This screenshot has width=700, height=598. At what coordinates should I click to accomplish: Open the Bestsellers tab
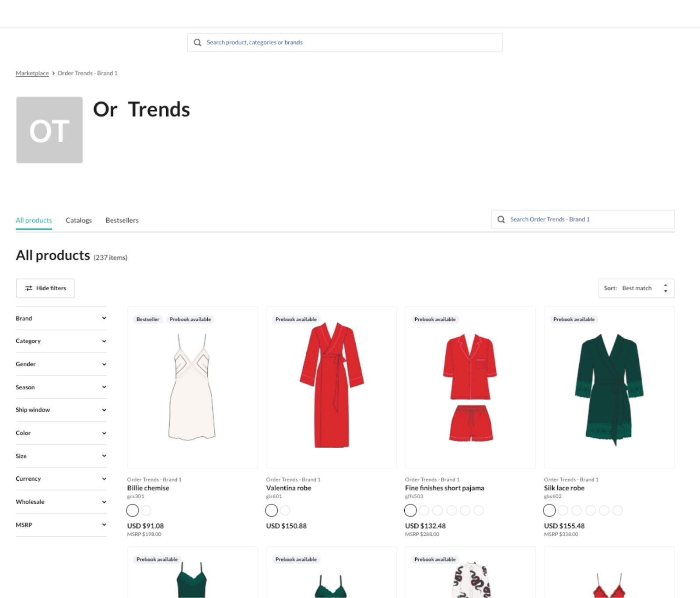(x=122, y=220)
